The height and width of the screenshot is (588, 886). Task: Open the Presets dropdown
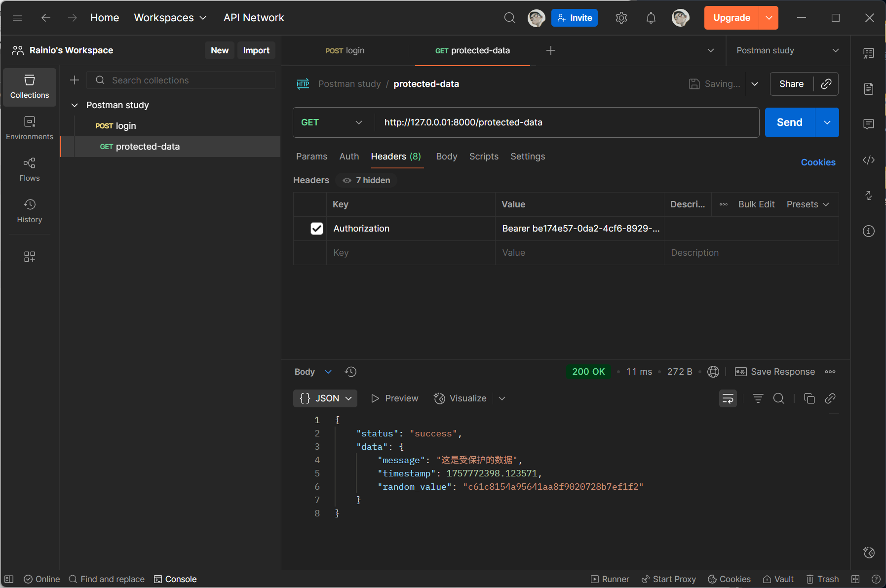(808, 204)
